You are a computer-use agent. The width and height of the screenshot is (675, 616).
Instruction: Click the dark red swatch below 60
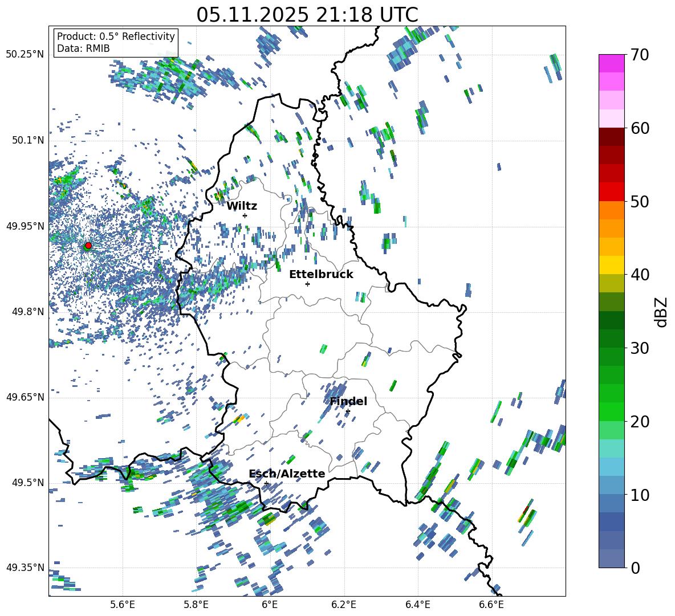(612, 137)
